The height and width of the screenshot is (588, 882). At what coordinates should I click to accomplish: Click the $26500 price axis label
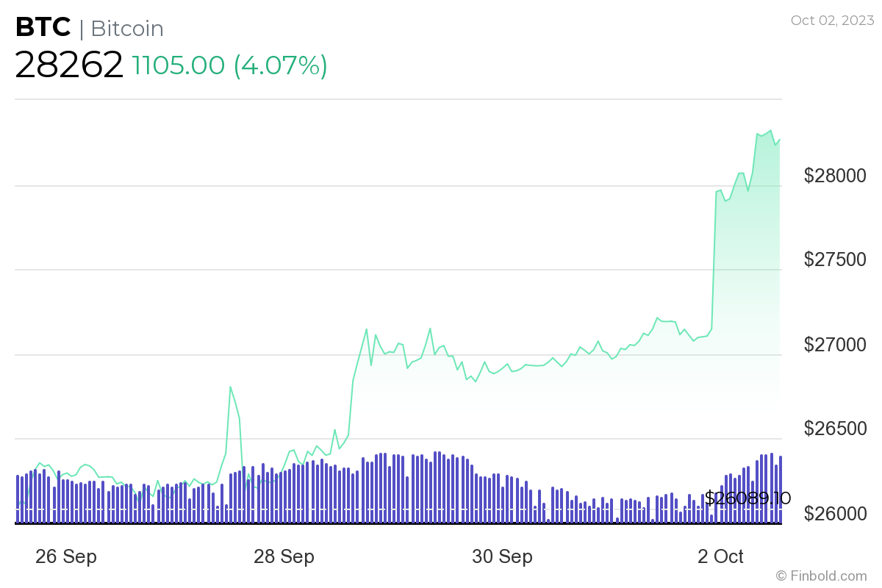click(835, 429)
